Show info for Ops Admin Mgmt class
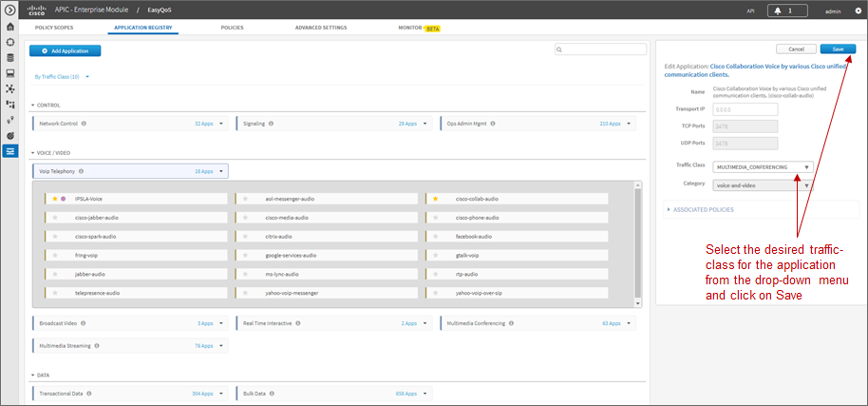Image resolution: width=868 pixels, height=406 pixels. [x=493, y=124]
